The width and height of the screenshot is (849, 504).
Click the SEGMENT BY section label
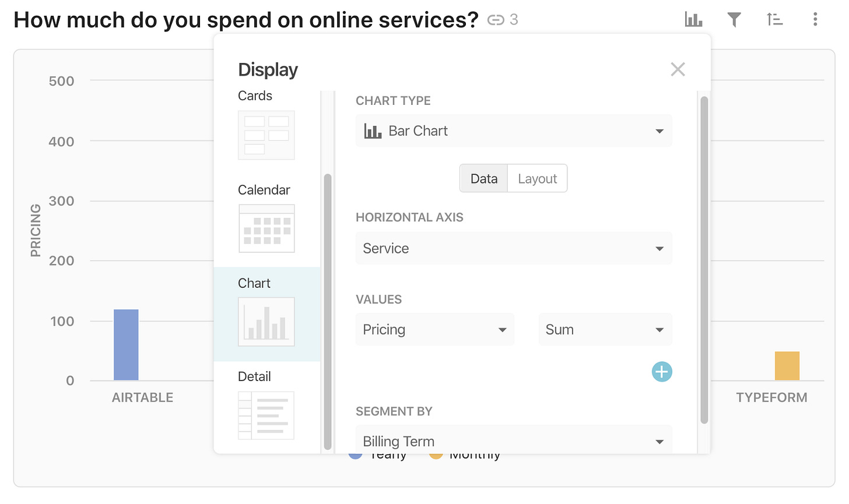pos(394,411)
